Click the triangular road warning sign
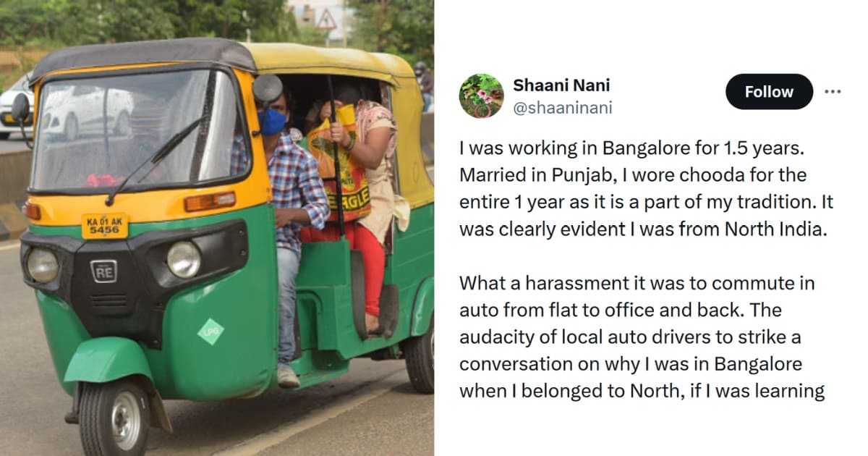Screen dimensions: 868x456 [326, 19]
